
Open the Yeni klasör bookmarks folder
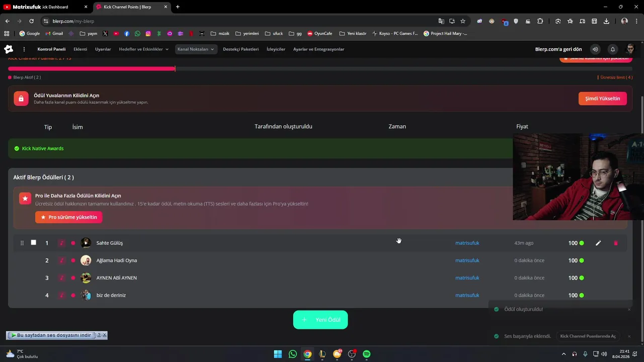pyautogui.click(x=353, y=34)
